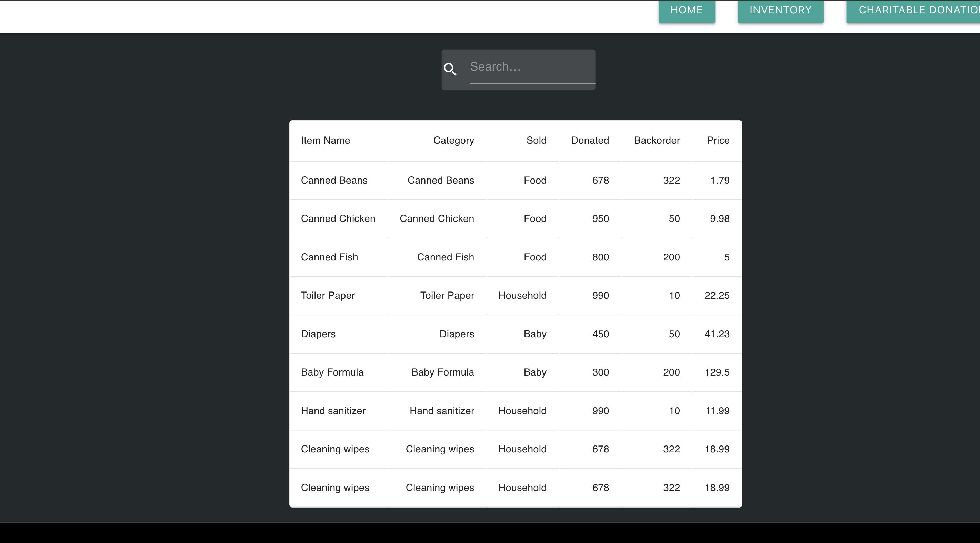
Task: Select the Canned Chicken item name
Action: click(338, 219)
